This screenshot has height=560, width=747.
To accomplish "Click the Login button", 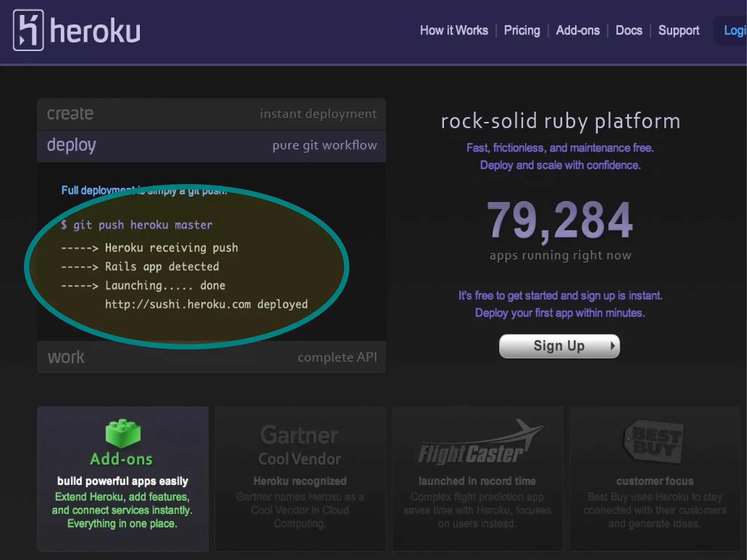I will pos(734,31).
